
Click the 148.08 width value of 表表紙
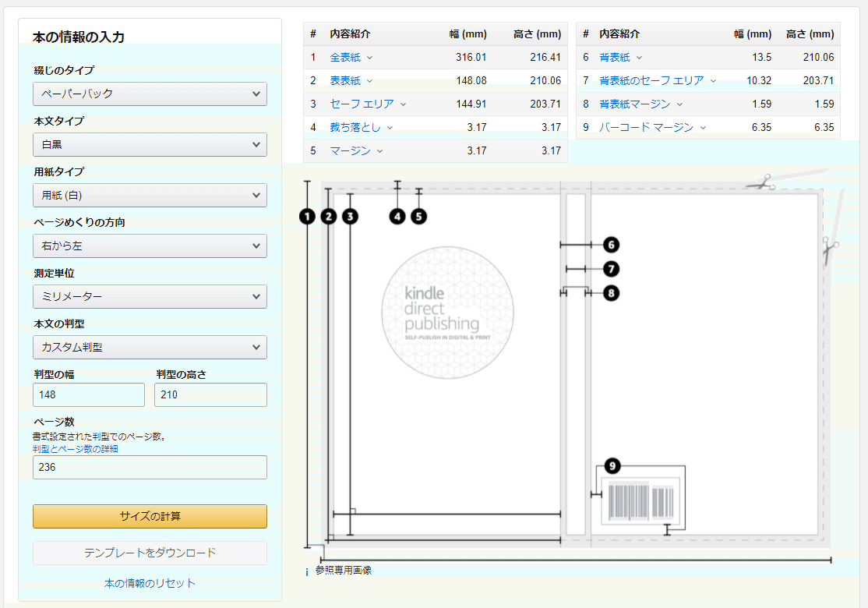pos(471,81)
